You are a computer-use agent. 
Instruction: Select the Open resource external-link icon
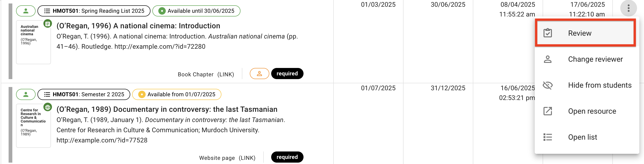click(548, 111)
